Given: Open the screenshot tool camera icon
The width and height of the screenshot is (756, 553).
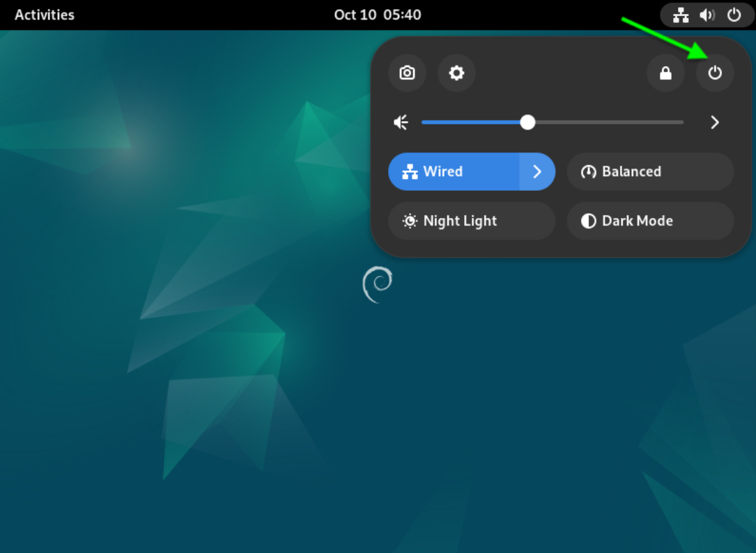Looking at the screenshot, I should (x=407, y=73).
